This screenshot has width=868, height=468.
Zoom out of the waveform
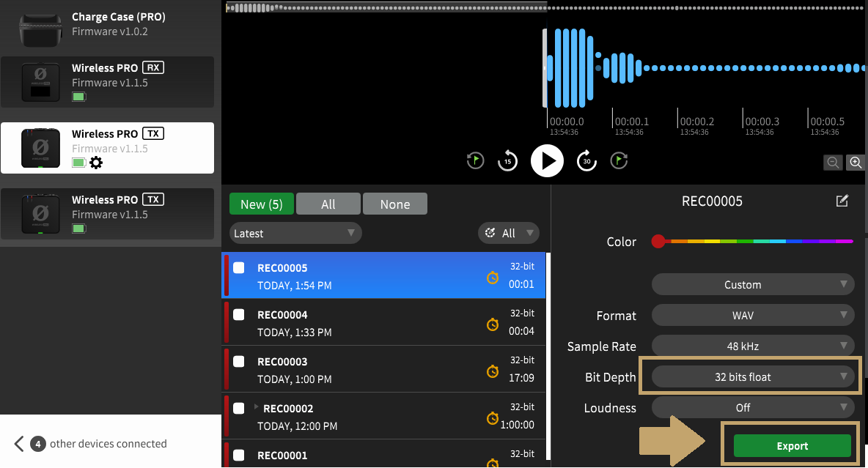(x=833, y=162)
